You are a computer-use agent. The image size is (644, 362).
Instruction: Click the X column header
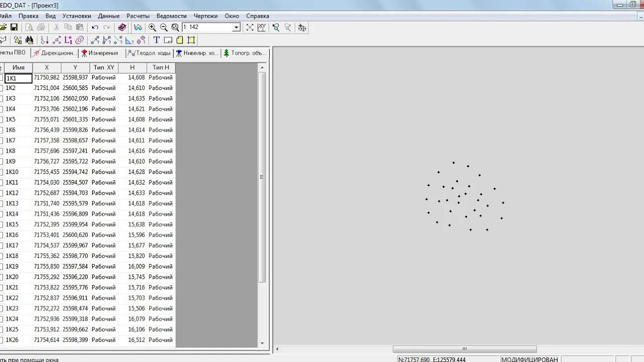pyautogui.click(x=47, y=67)
